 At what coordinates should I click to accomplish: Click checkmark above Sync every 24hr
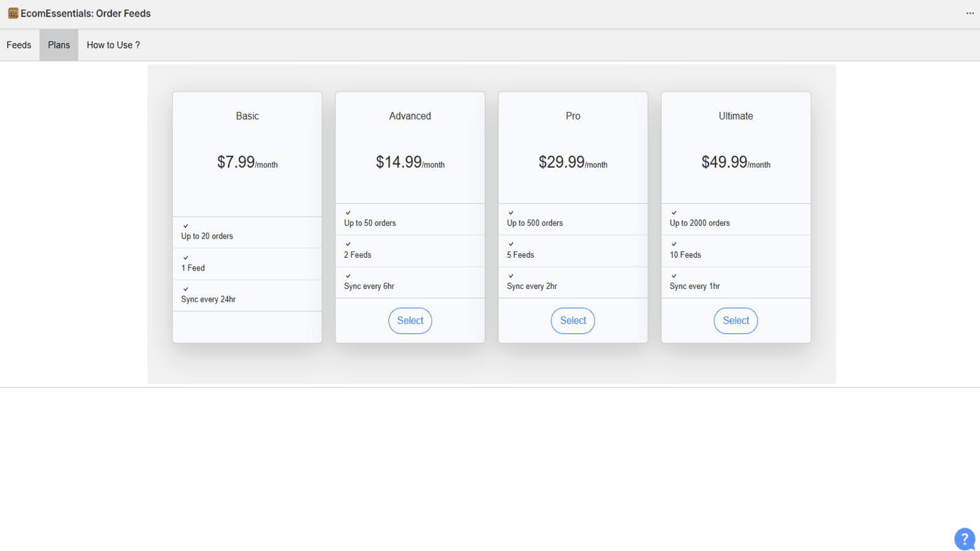(x=186, y=289)
